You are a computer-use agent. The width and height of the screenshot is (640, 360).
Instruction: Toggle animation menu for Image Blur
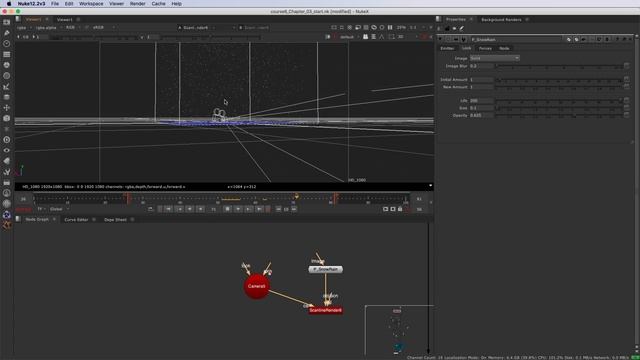(627, 66)
